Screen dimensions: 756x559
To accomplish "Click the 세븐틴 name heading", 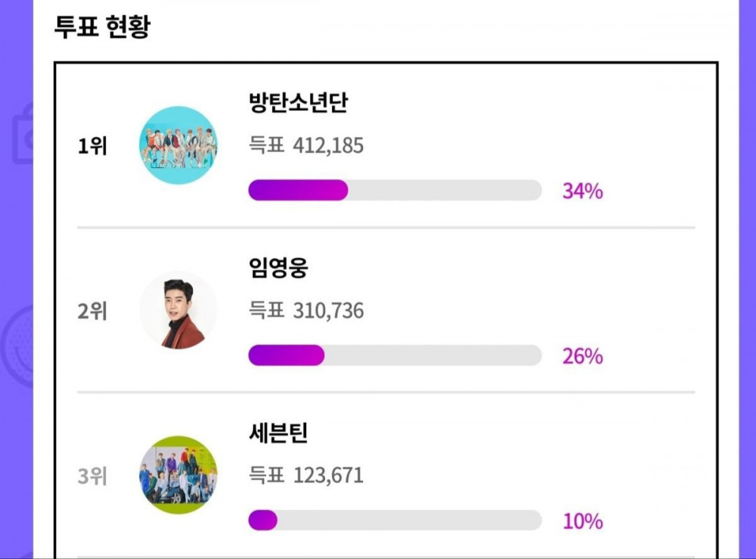I will 278,433.
